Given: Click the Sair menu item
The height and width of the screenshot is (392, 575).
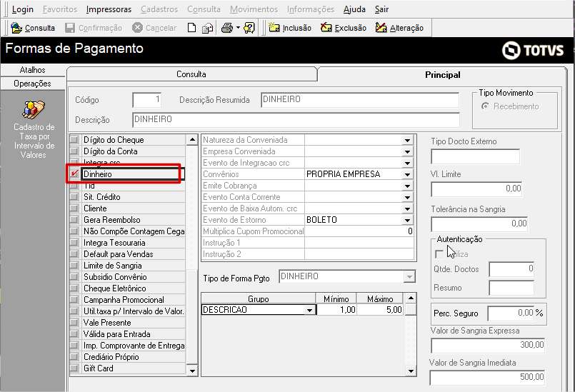Looking at the screenshot, I should click(381, 9).
